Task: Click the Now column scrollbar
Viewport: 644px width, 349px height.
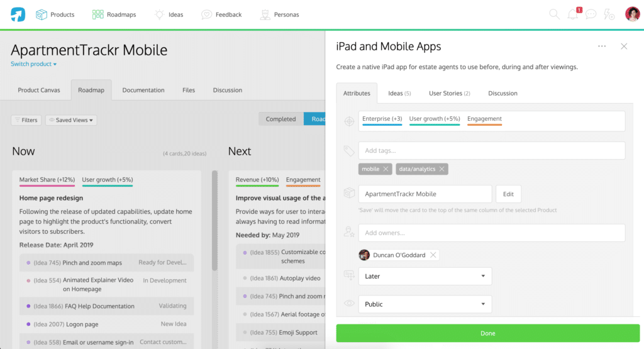Action: pyautogui.click(x=214, y=221)
